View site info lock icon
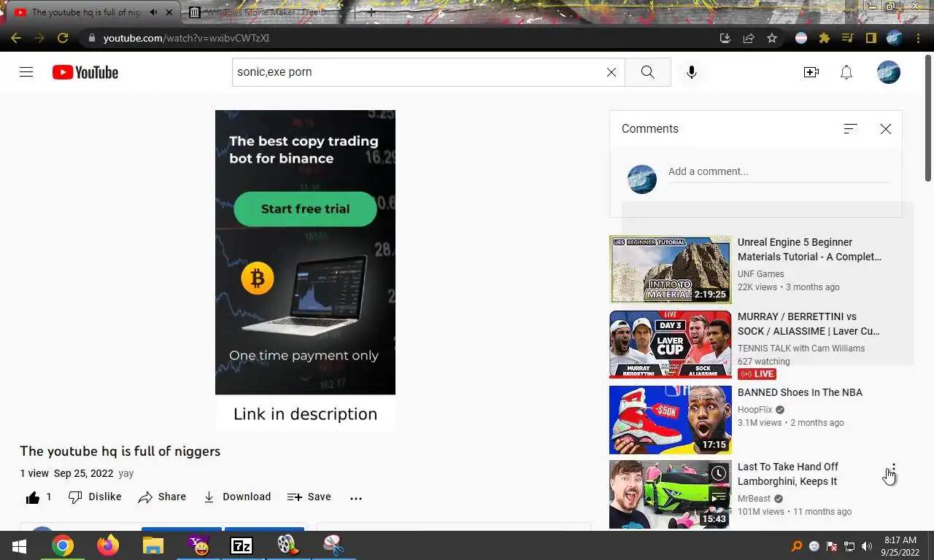934x560 pixels. click(90, 38)
